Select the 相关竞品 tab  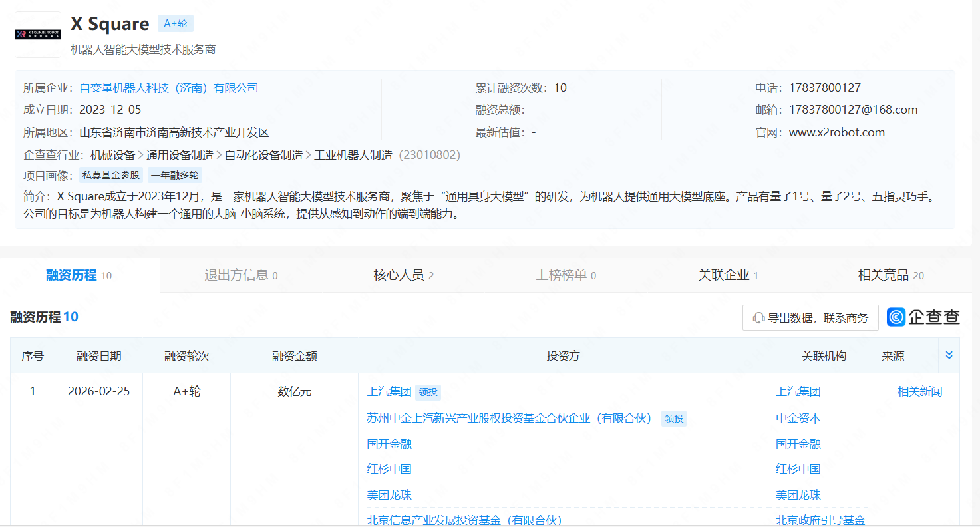890,275
